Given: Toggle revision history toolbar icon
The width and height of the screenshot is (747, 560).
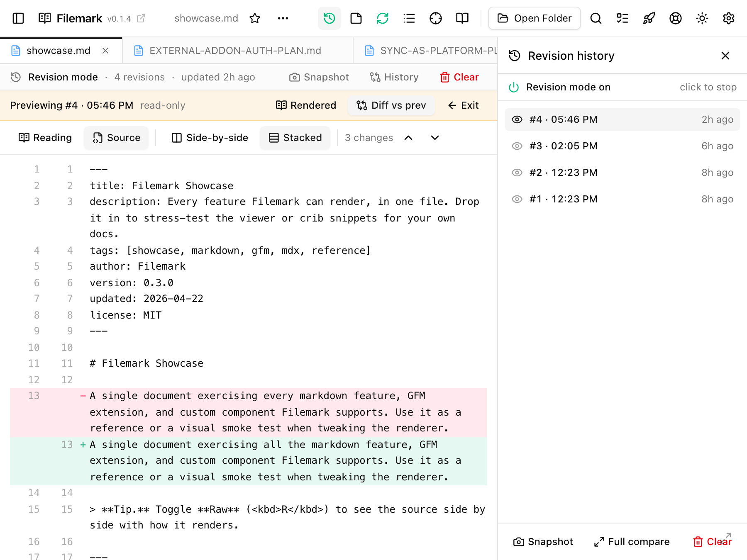Looking at the screenshot, I should (330, 18).
